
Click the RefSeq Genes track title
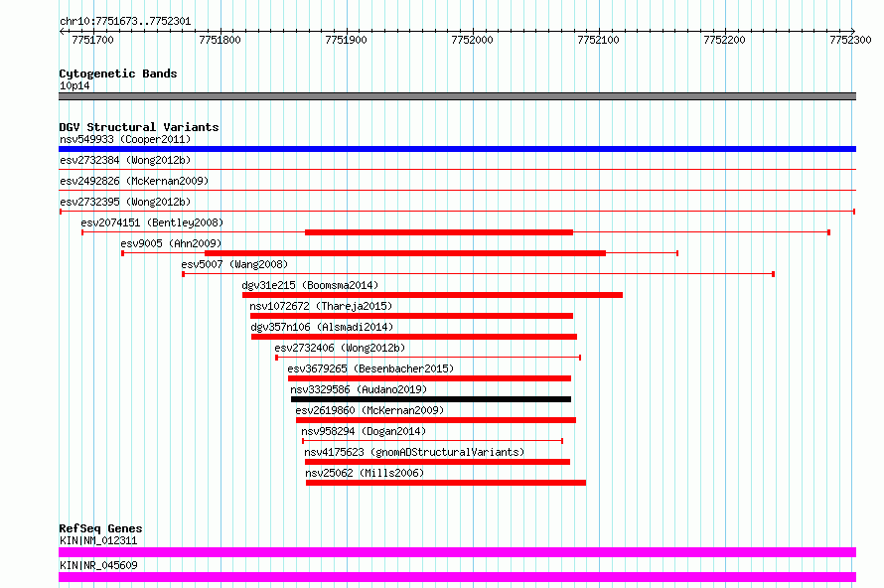(x=100, y=528)
